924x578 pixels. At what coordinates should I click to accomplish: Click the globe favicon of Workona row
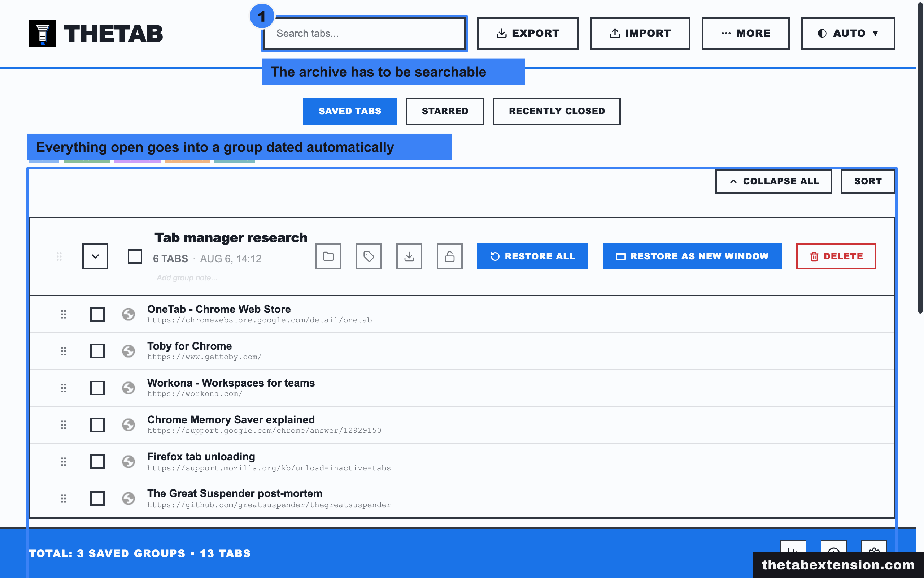(x=128, y=388)
